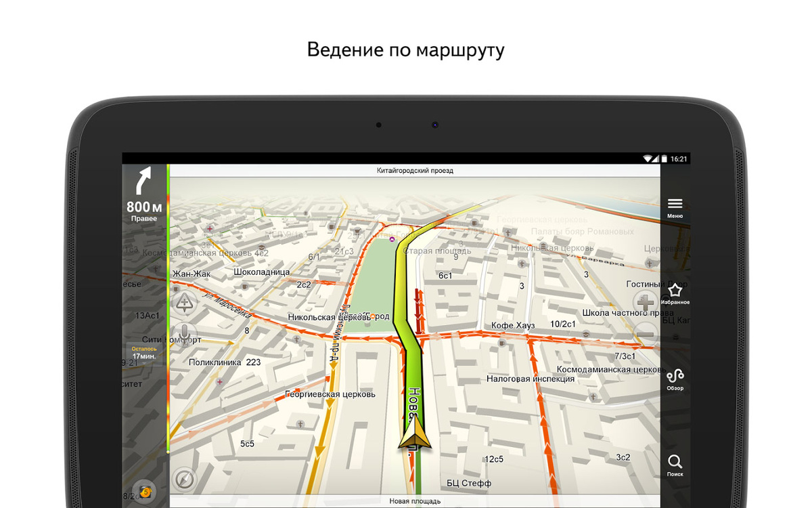
Task: Tap building number 7/3с1
Action: coord(625,356)
